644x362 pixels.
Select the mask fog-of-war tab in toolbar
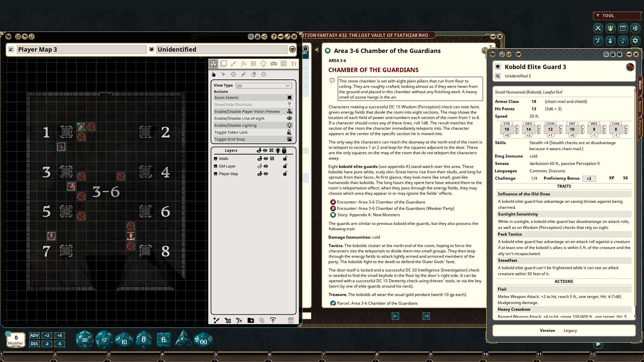[x=274, y=64]
